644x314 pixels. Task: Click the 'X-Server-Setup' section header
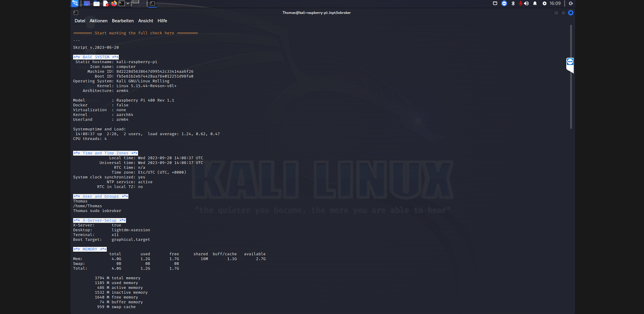pos(100,221)
